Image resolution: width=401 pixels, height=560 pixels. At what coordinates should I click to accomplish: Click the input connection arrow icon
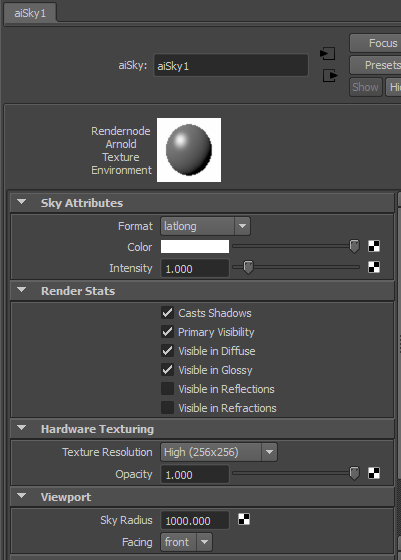[x=327, y=54]
